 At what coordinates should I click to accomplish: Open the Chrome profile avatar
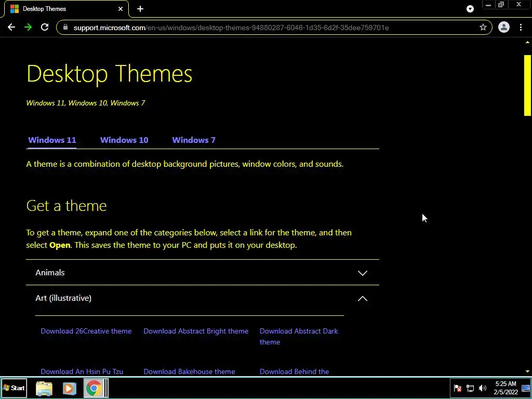[504, 28]
